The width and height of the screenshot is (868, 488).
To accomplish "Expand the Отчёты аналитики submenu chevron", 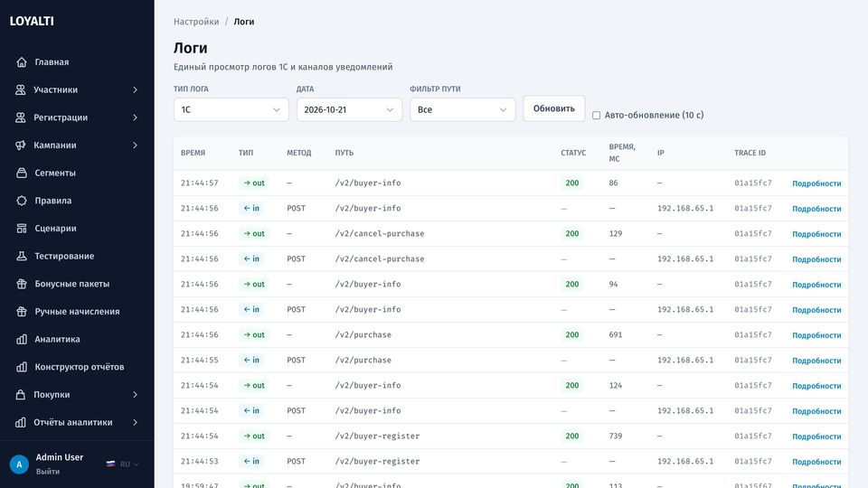I will tap(135, 422).
